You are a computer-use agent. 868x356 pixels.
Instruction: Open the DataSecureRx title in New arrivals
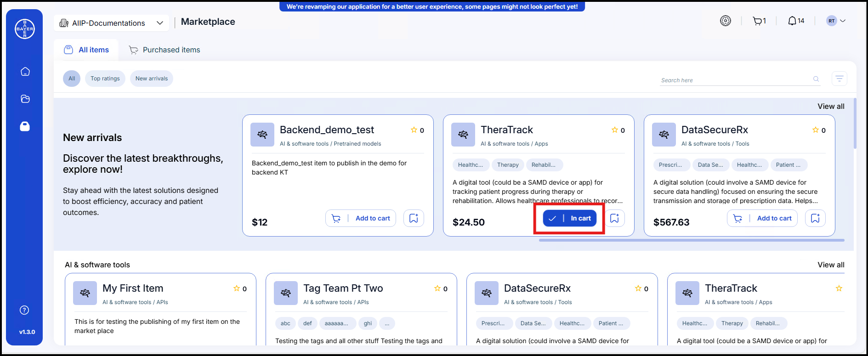(715, 130)
